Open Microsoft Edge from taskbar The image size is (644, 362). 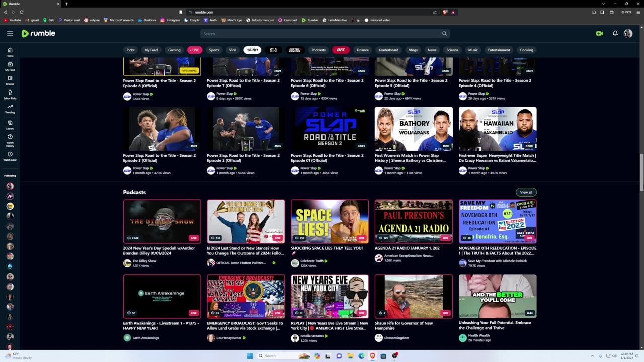pyautogui.click(x=361, y=356)
